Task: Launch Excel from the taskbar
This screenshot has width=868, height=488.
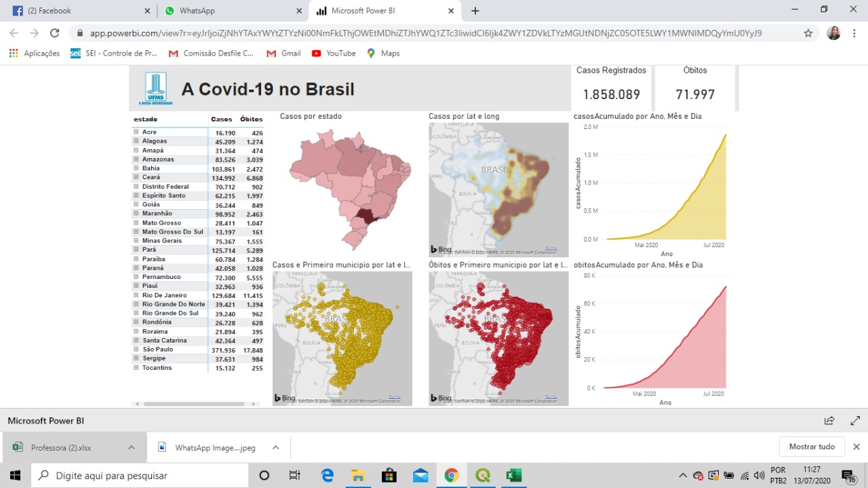Action: (513, 475)
